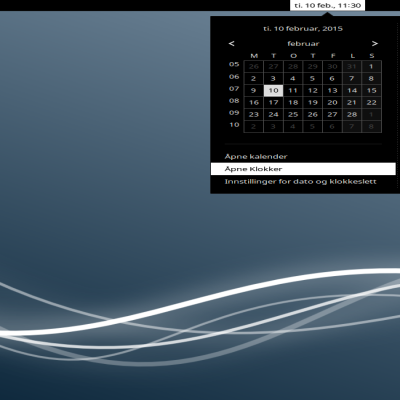Open the Åpne kalender entry

click(256, 156)
